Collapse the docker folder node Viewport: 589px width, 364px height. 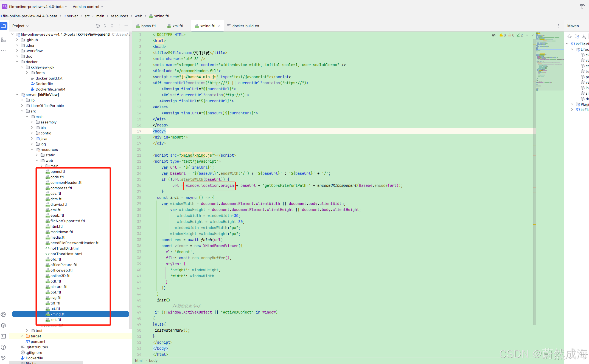17,62
